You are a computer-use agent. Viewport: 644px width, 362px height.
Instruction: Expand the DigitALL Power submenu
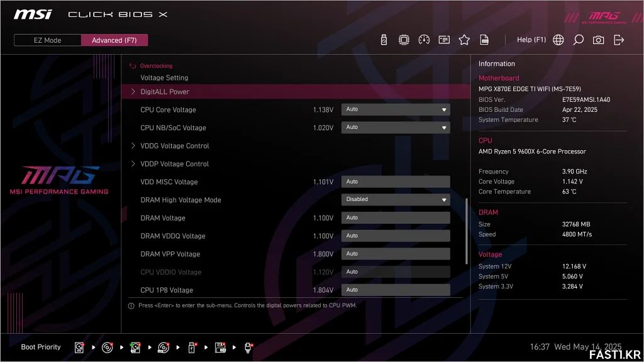296,92
